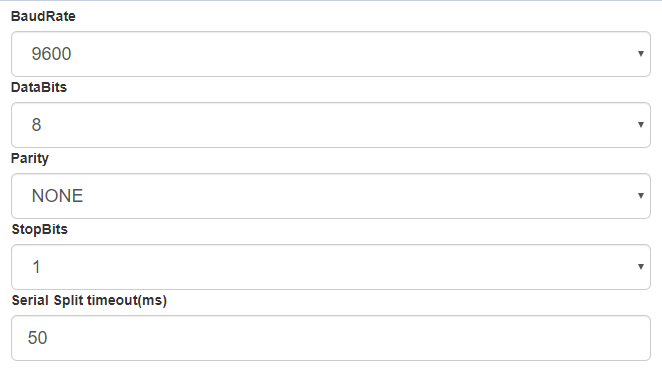This screenshot has width=662, height=369.
Task: Click the 8 value in DataBits box
Action: coord(36,125)
